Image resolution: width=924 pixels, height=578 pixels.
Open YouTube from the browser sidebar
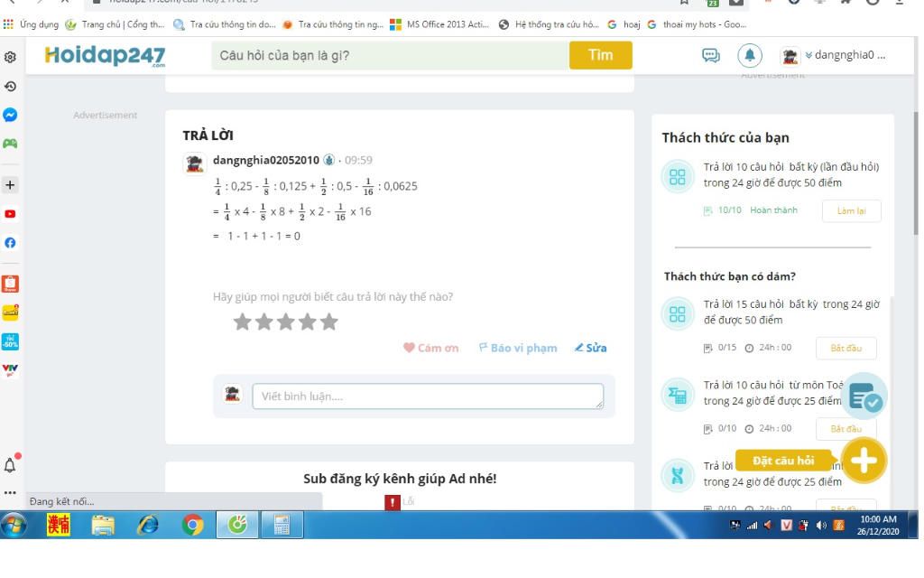[x=10, y=214]
